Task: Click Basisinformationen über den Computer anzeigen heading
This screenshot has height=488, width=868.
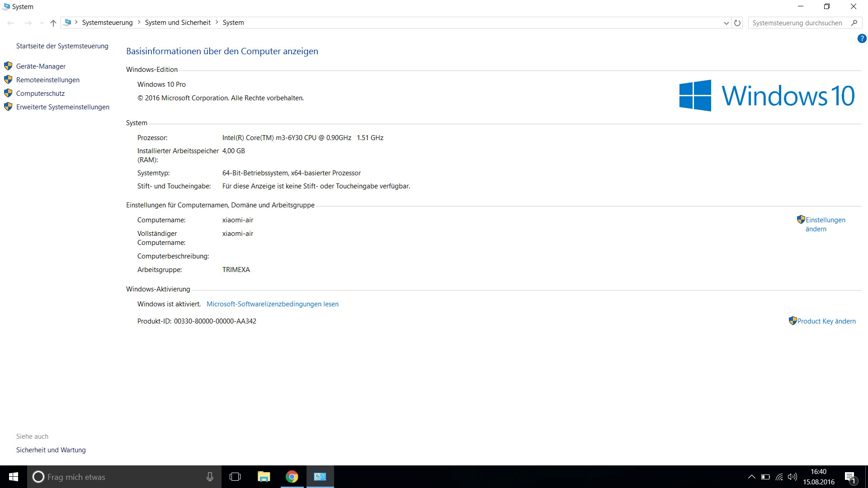Action: point(222,51)
